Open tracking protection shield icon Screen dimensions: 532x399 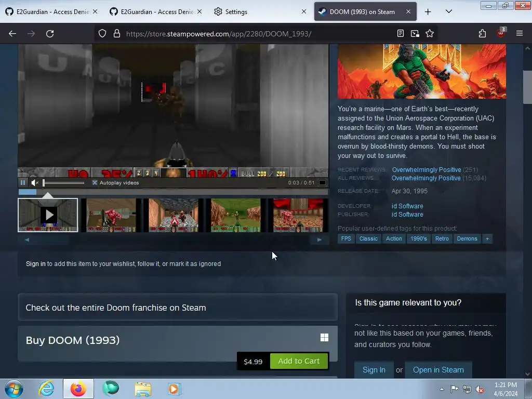point(102,34)
